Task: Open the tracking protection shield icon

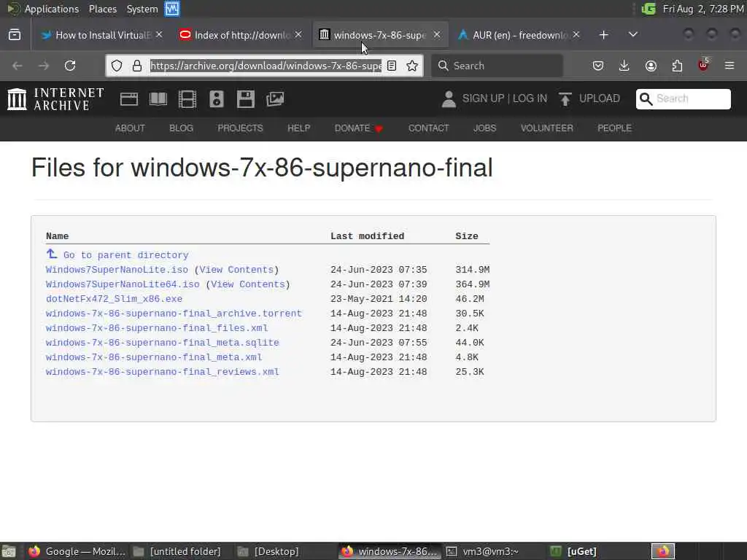Action: pyautogui.click(x=117, y=66)
